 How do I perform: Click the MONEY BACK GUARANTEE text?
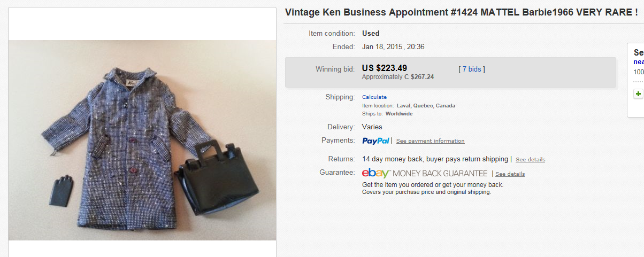pos(440,174)
